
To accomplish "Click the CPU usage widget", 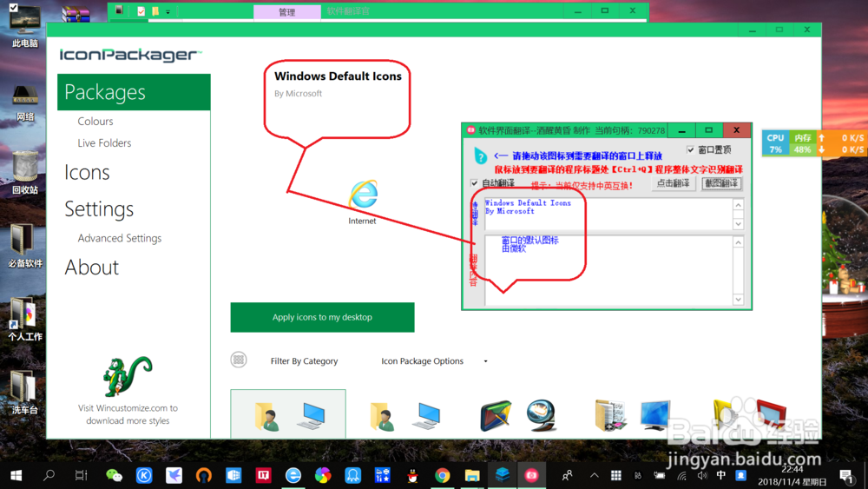I will point(775,143).
